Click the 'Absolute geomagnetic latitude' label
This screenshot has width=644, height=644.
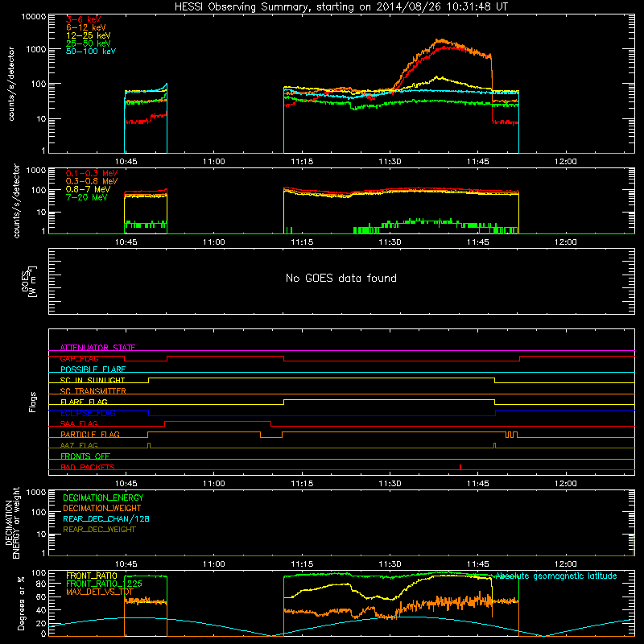click(556, 576)
